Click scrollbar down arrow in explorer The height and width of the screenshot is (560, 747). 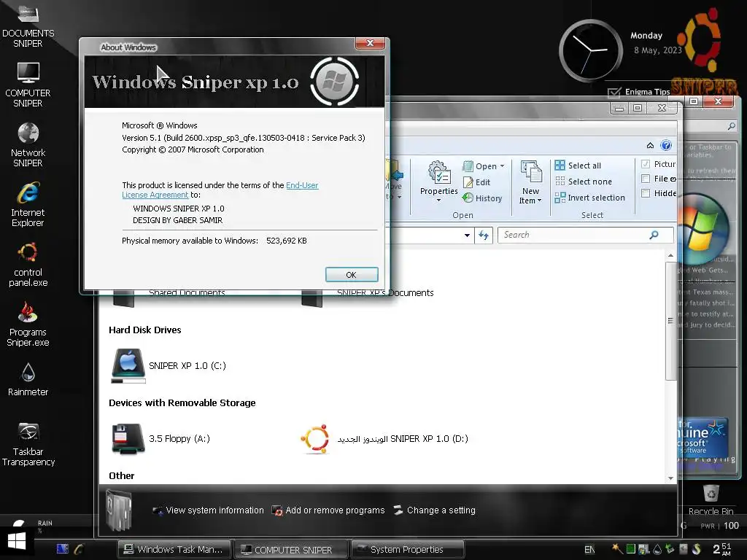pos(671,478)
